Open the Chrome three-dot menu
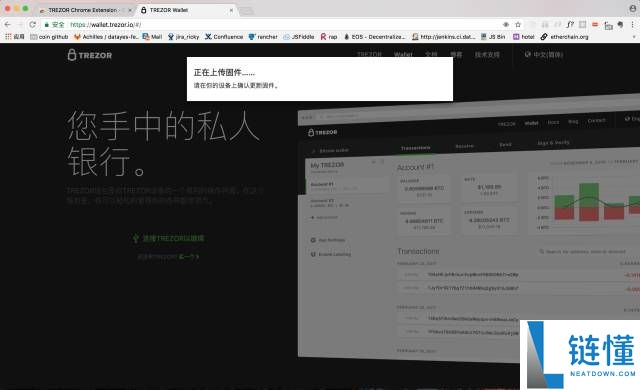640x390 pixels. (x=633, y=25)
